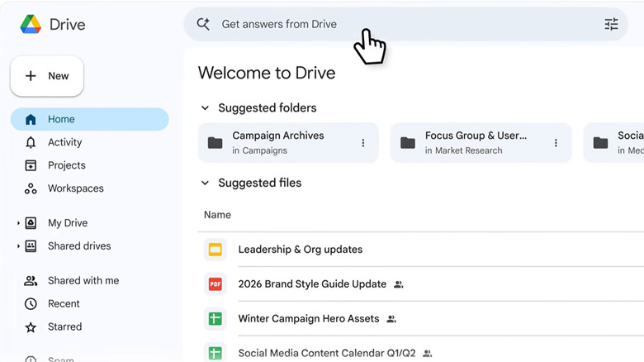Click the Starred star icon
Screen dimensions: 644x362
(x=31, y=327)
